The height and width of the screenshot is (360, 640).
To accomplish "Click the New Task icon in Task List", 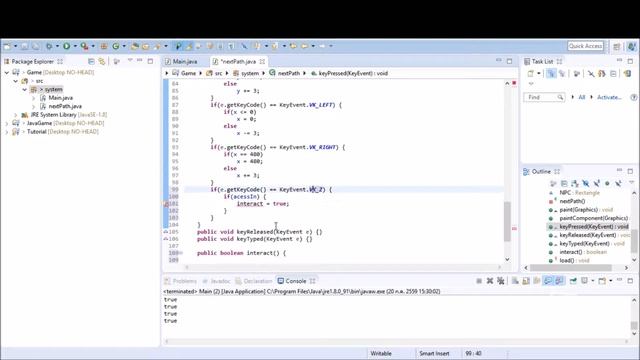I will tap(531, 73).
